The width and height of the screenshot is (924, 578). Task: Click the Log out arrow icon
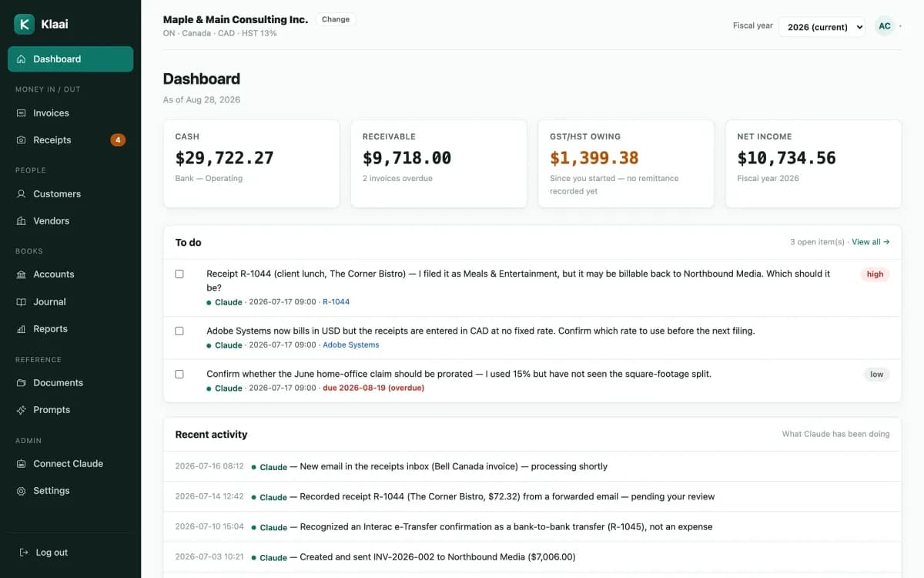(x=24, y=553)
